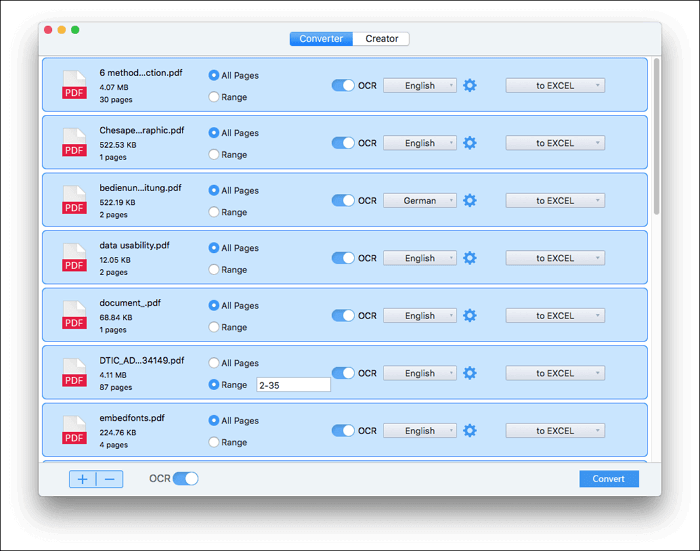Add a file with the plus button
Viewport: 700px width, 551px height.
click(83, 479)
